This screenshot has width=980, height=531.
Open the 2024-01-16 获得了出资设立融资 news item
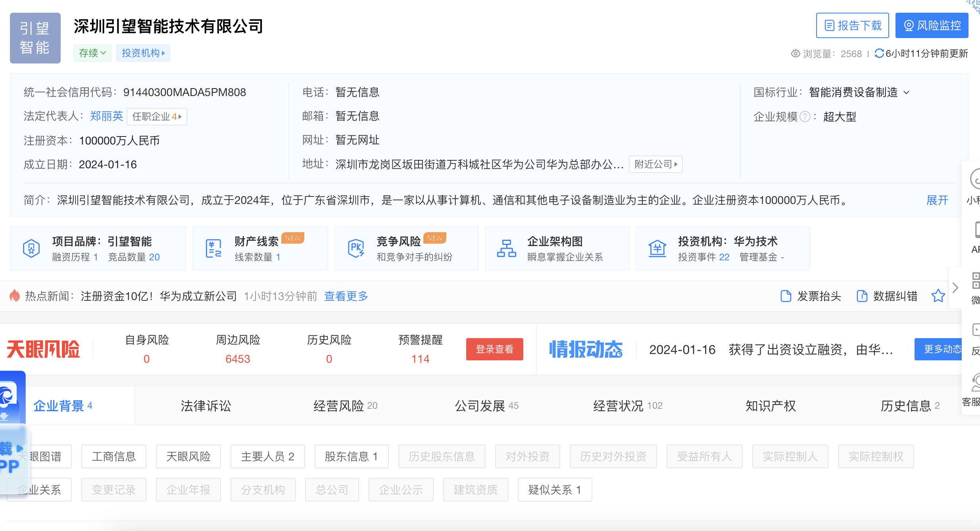[x=771, y=350]
